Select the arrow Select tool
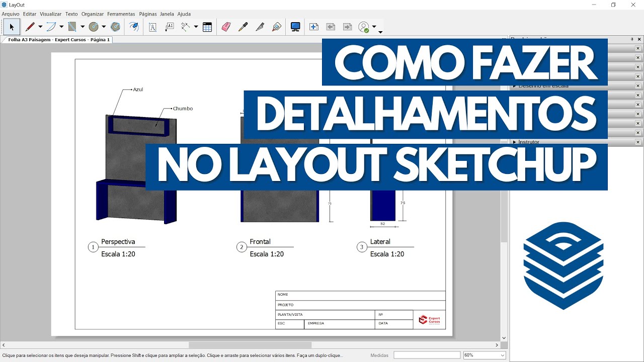Screen dimensions: 644x362 pos(12,27)
